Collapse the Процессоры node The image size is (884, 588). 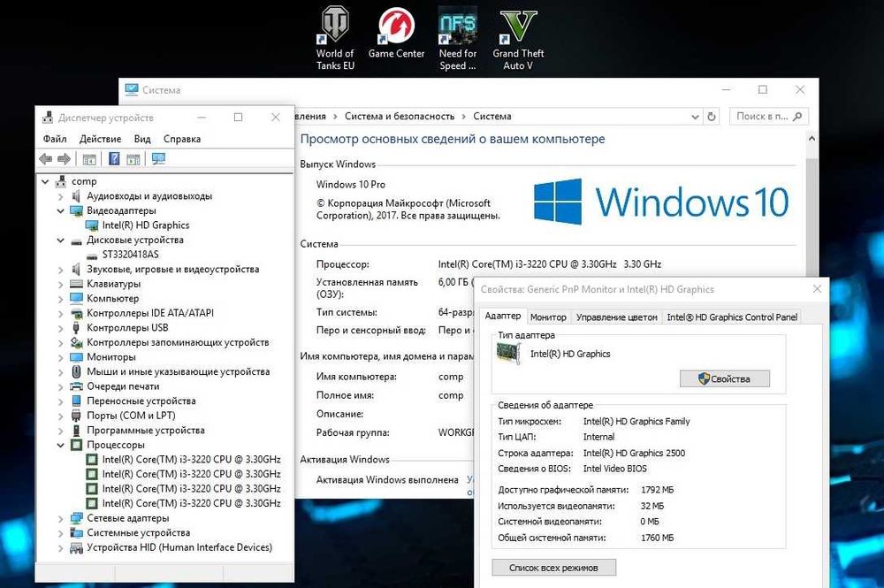60,446
